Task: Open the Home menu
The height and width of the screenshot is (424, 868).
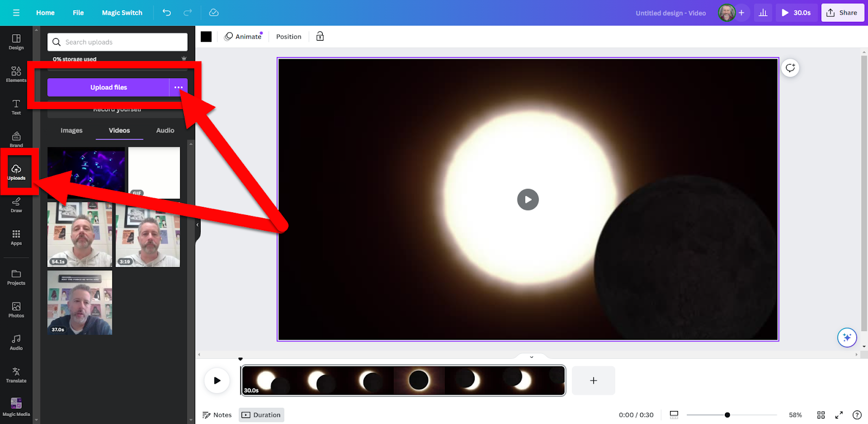Action: pos(46,12)
